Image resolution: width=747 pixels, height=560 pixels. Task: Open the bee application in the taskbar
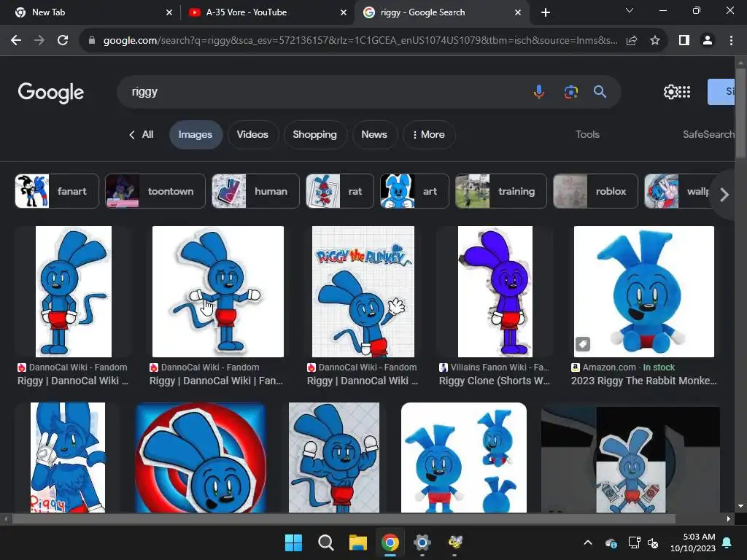coord(455,542)
